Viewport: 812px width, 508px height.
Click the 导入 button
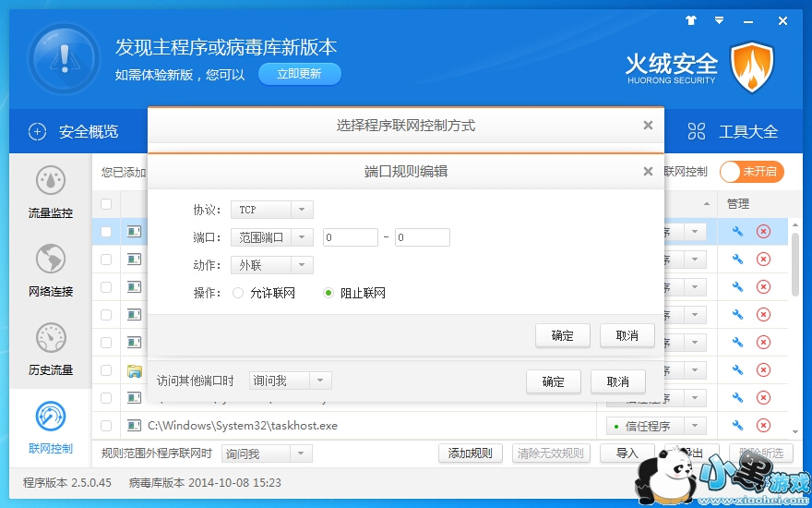coord(627,454)
